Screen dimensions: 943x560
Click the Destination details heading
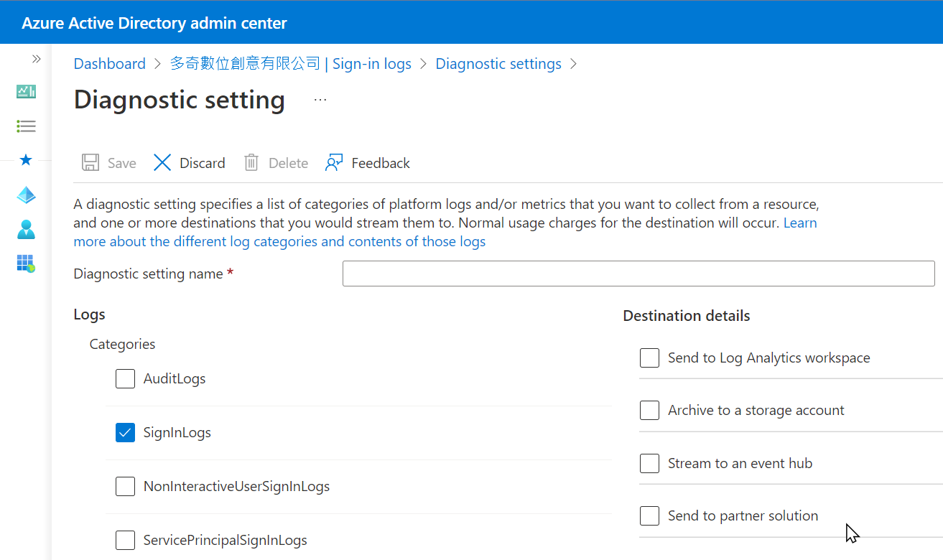click(687, 316)
